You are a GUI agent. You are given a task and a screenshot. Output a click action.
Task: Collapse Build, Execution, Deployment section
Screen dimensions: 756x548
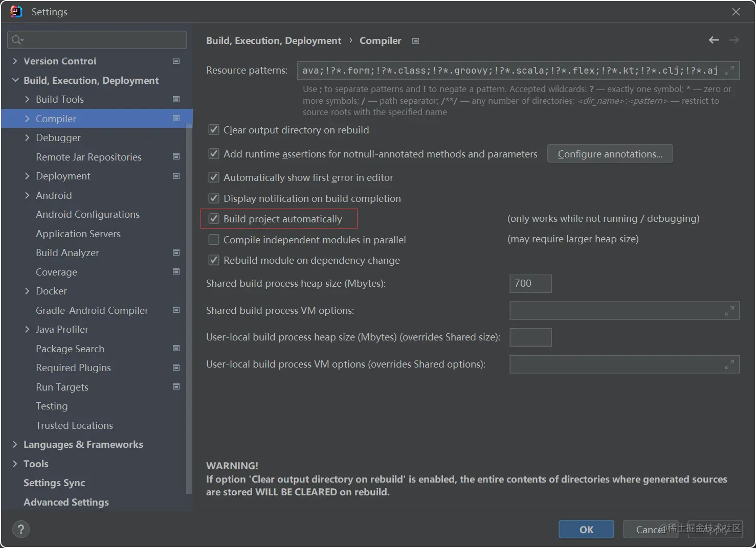[x=15, y=80]
